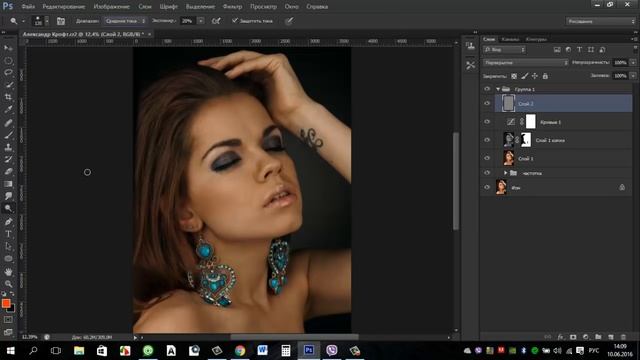This screenshot has height=360, width=640.
Task: Click the tablet pressure icon in options bar
Action: [x=289, y=21]
